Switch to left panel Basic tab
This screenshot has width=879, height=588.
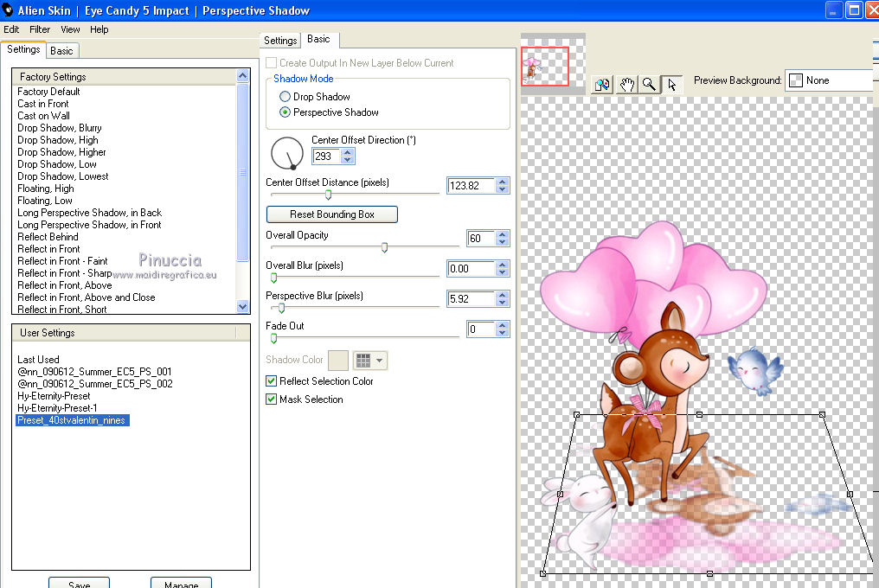(x=61, y=51)
